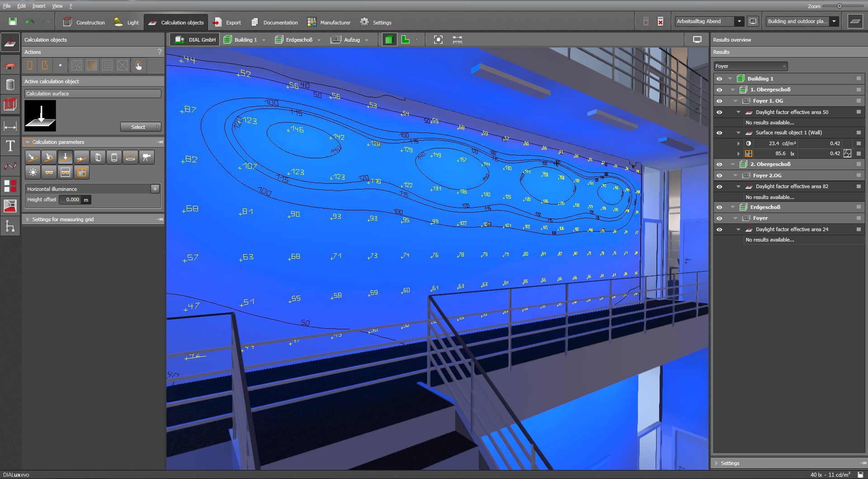868x479 pixels.
Task: Select camera-oriented illuminance parameter icon
Action: 146,157
